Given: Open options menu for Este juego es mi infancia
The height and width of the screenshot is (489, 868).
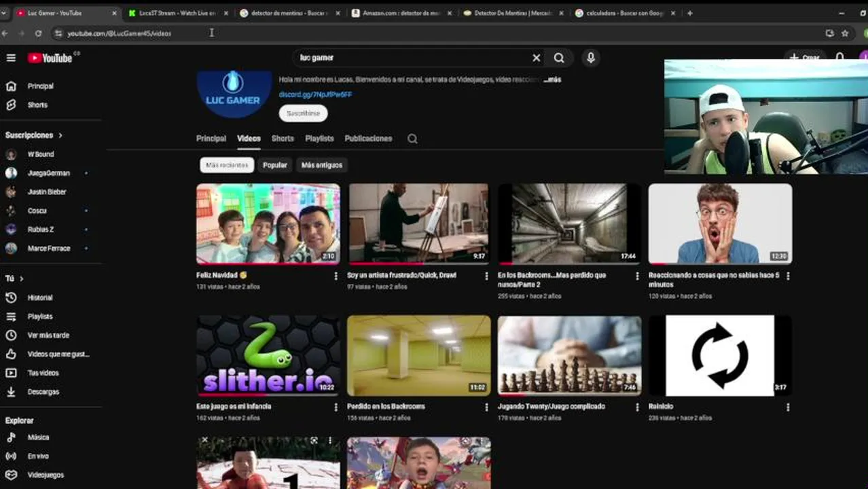Looking at the screenshot, I should coord(336,407).
